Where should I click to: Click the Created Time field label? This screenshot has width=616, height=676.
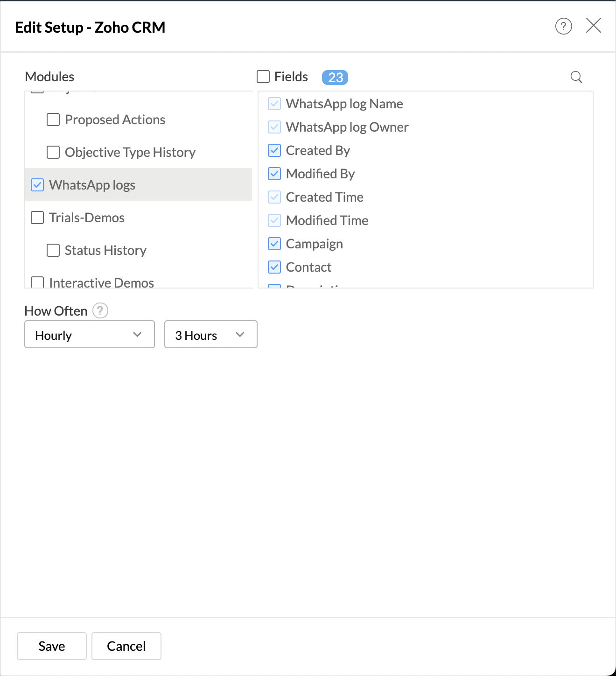click(x=324, y=197)
